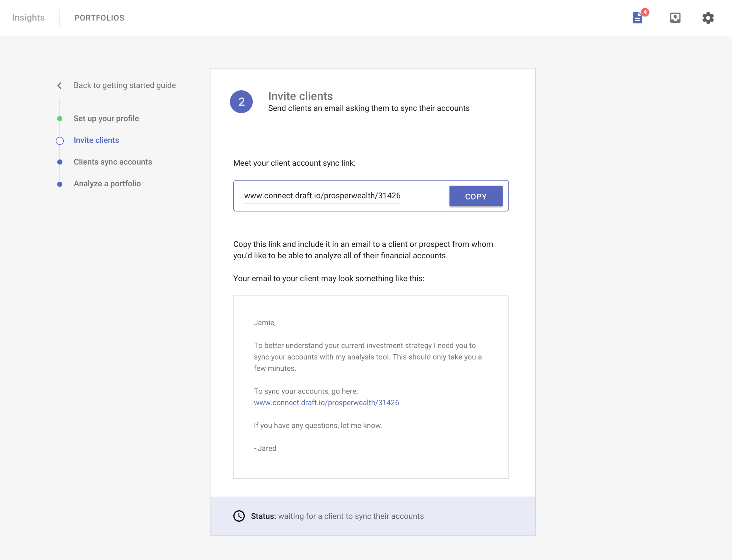The height and width of the screenshot is (560, 732).
Task: Click 'Meet your client account sync link:' text
Action: point(295,163)
